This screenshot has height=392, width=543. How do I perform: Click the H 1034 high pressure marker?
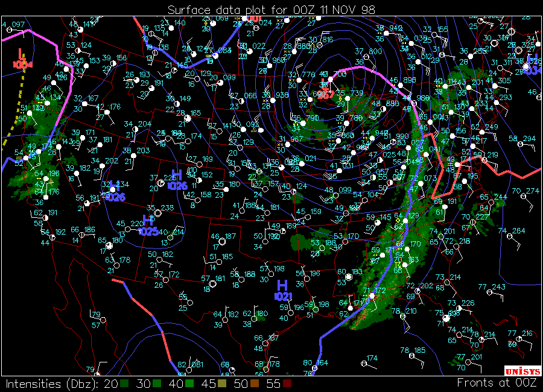[533, 64]
